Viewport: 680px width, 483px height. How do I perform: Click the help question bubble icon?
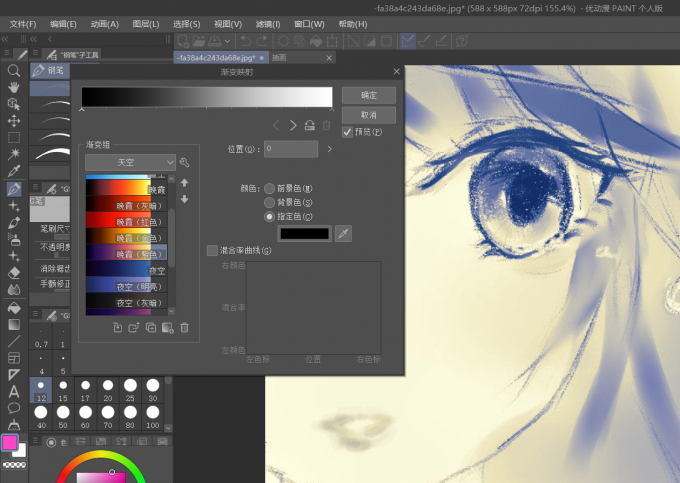(462, 41)
